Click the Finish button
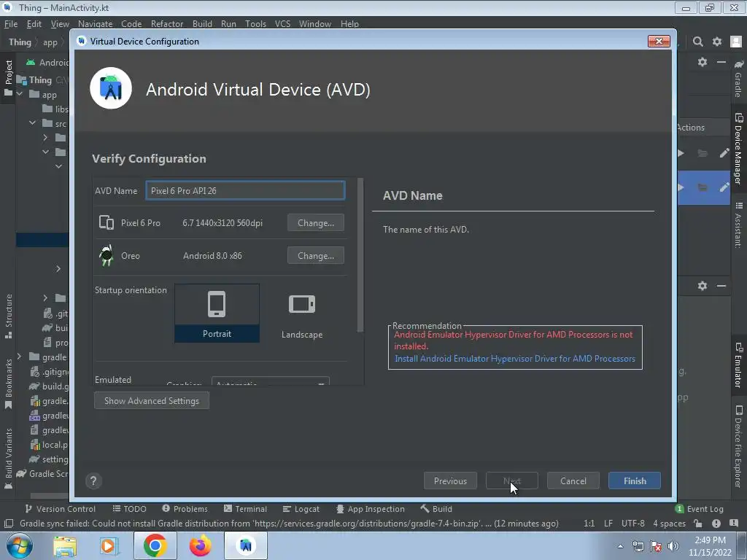The height and width of the screenshot is (560, 747). 635,481
